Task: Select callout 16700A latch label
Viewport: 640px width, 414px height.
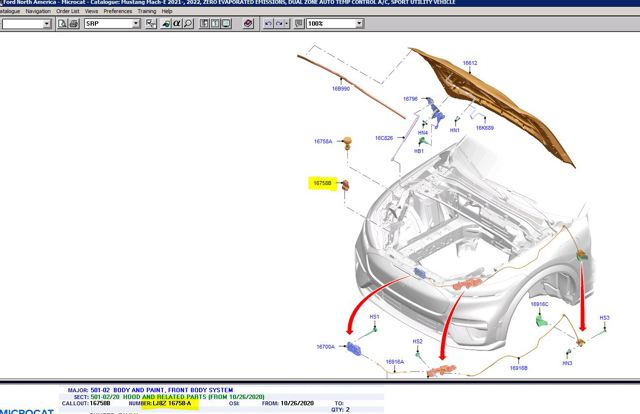Action: click(326, 347)
